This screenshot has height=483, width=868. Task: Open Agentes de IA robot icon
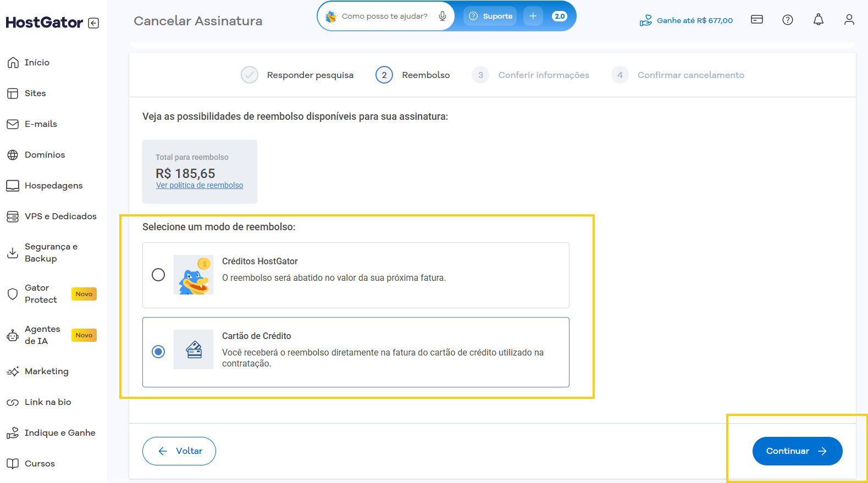[x=13, y=335]
